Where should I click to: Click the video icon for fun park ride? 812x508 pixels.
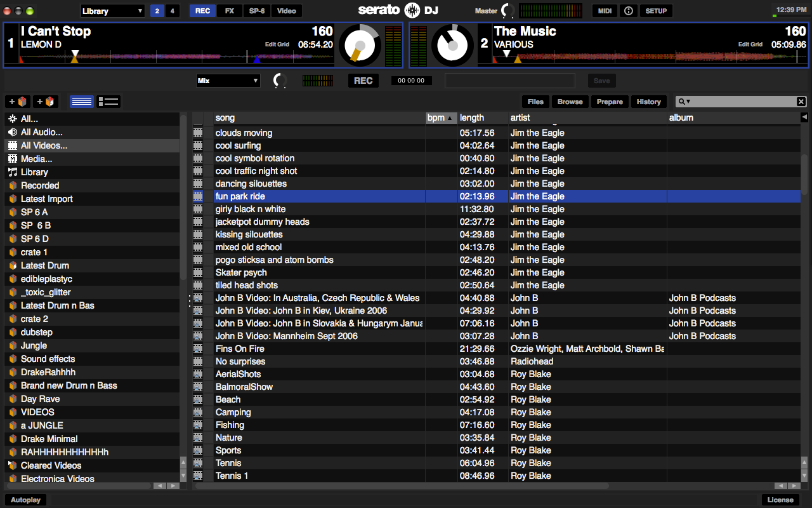pyautogui.click(x=198, y=196)
